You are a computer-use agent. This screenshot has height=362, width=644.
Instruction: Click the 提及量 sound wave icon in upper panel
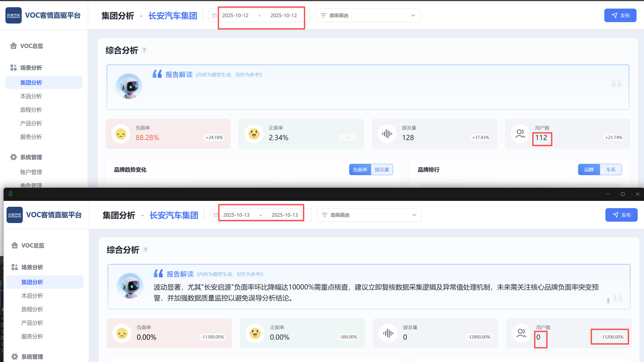click(x=387, y=134)
